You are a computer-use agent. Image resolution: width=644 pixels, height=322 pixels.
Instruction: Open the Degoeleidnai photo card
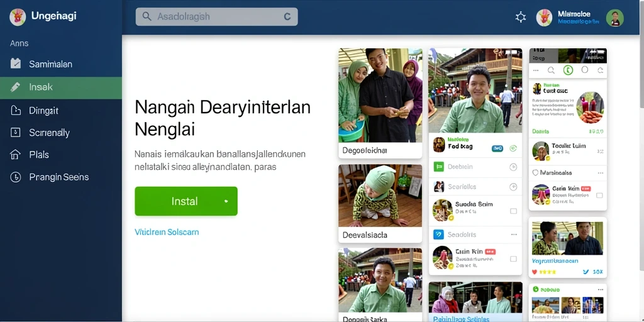(380, 103)
